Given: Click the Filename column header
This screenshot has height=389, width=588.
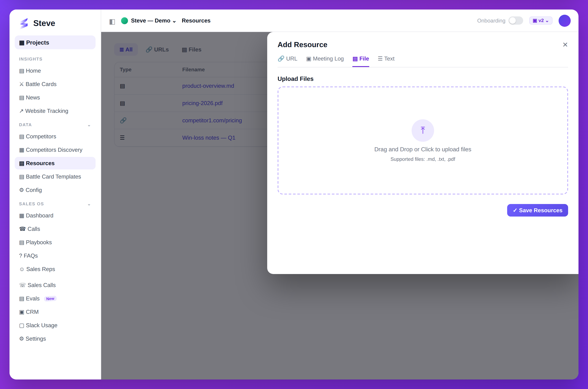Looking at the screenshot, I should click(193, 70).
